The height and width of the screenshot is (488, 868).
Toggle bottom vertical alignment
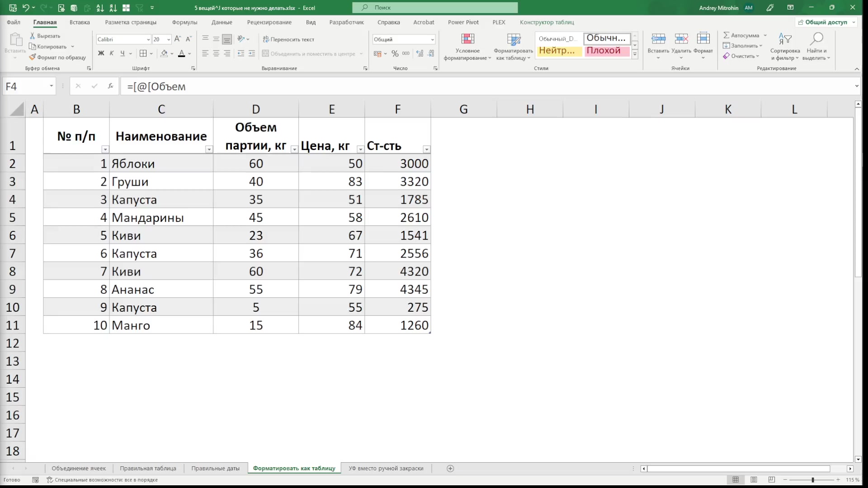click(227, 39)
